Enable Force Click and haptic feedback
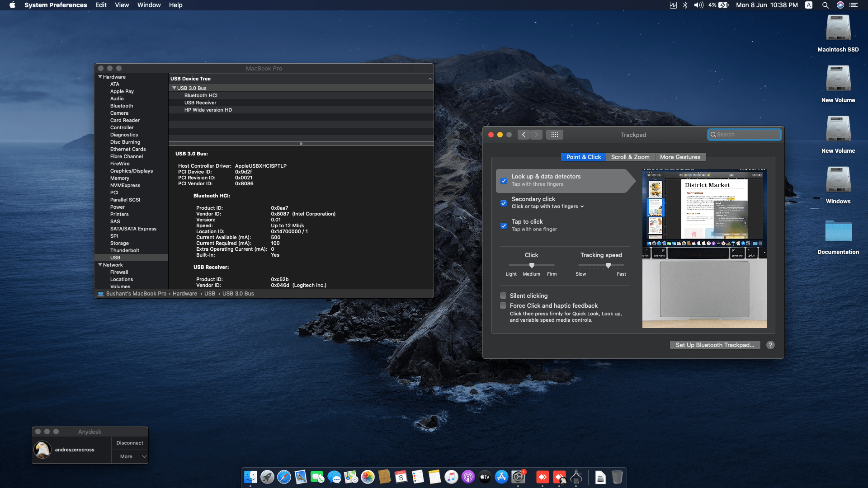 (503, 306)
